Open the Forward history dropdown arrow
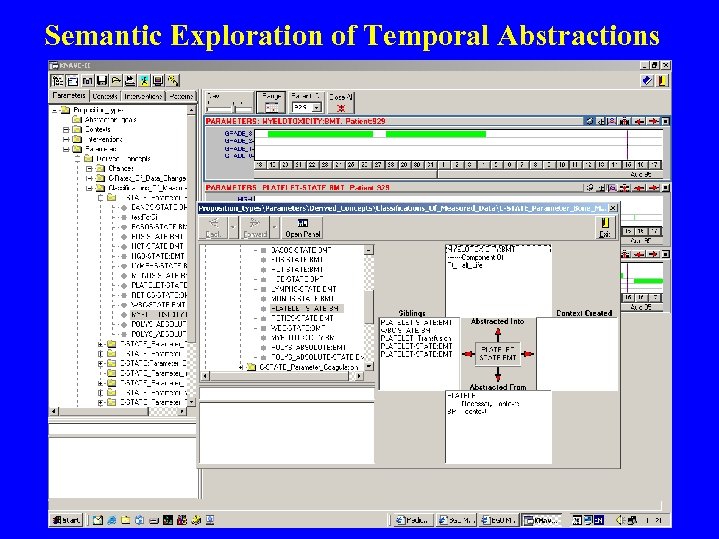The height and width of the screenshot is (539, 719). tap(275, 228)
